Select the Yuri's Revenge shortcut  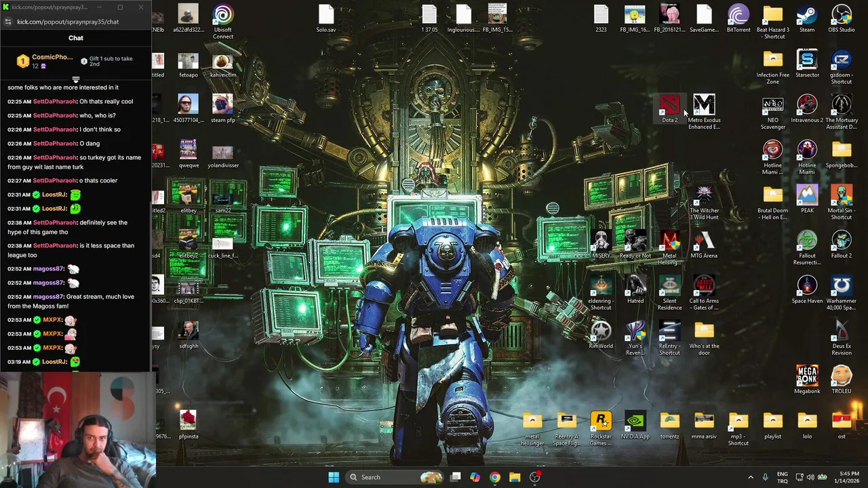pyautogui.click(x=635, y=338)
